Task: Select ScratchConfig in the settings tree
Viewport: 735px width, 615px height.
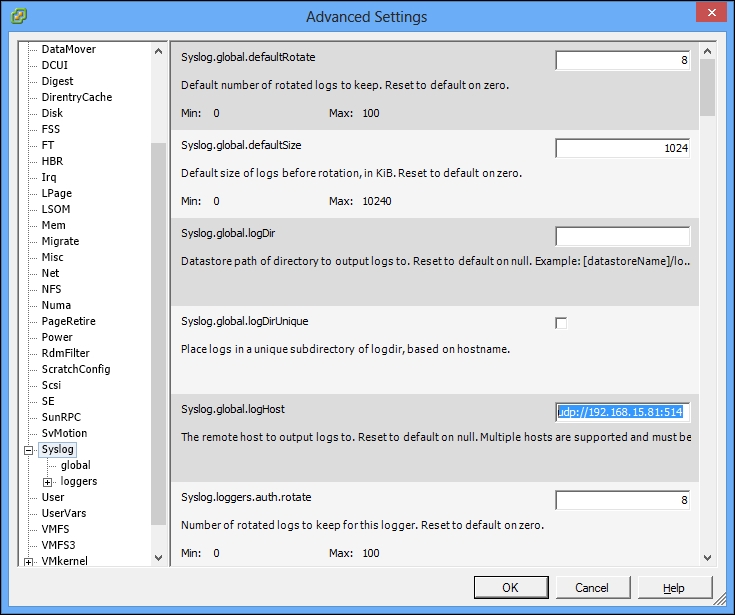Action: pos(76,369)
